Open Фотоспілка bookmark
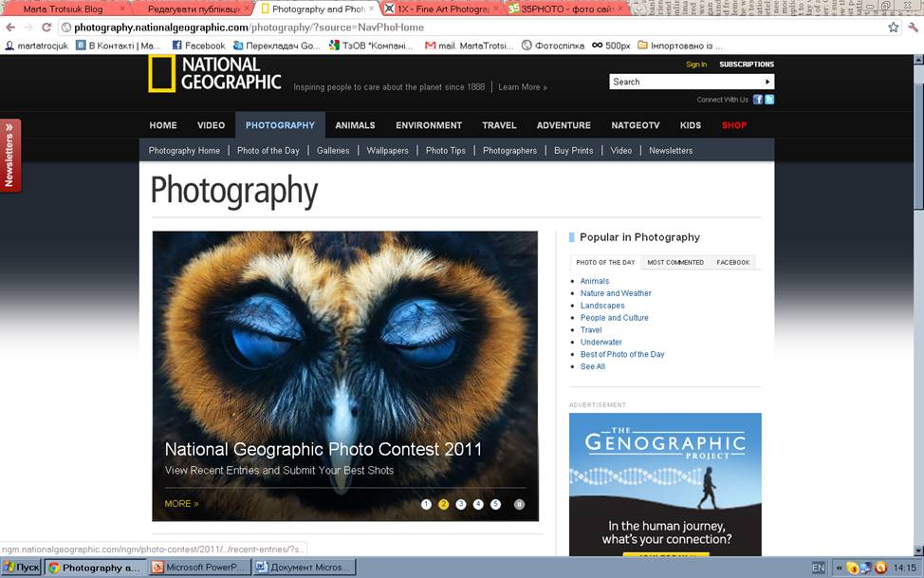 (553, 46)
